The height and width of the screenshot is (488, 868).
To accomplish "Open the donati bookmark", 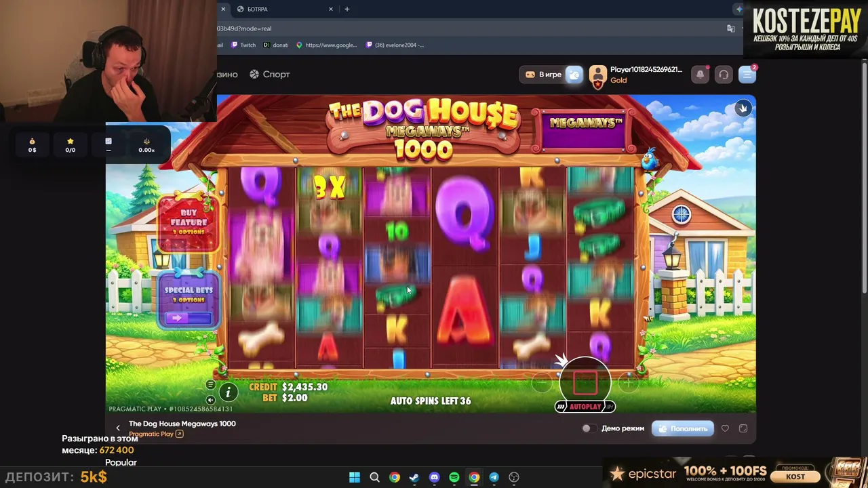I will (276, 45).
